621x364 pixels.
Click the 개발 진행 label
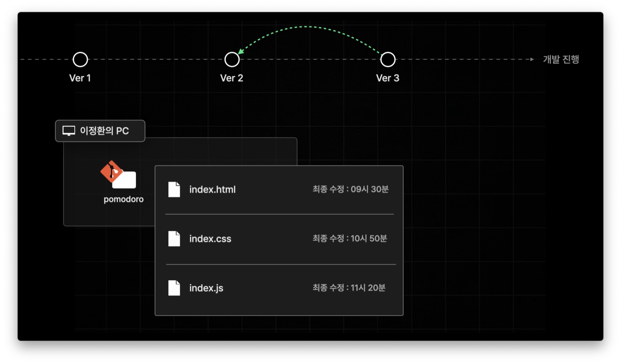(x=561, y=59)
